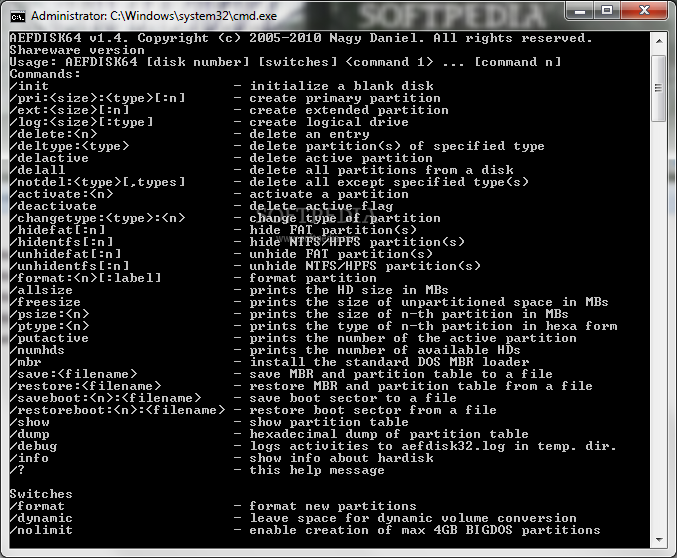Click the '/changetype:<type>:<n>' command
Screen dimensions: 677x558
[98, 218]
